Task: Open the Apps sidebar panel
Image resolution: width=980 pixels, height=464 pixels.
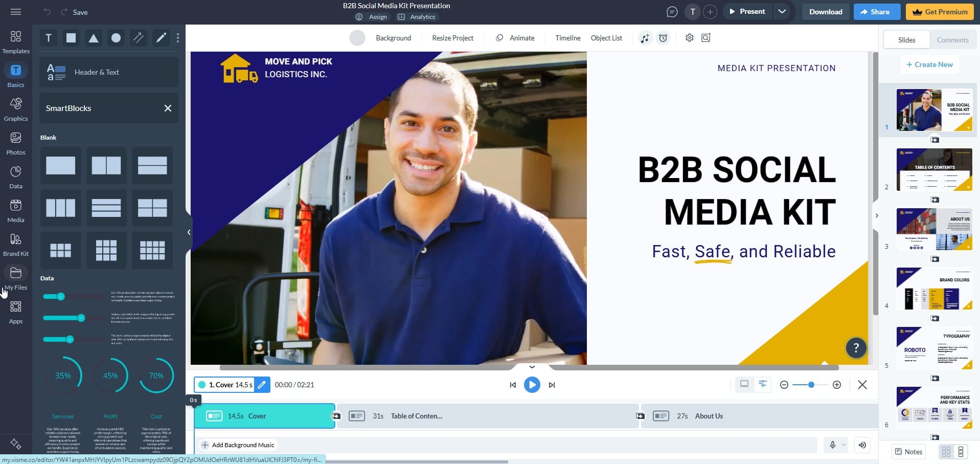Action: point(16,312)
